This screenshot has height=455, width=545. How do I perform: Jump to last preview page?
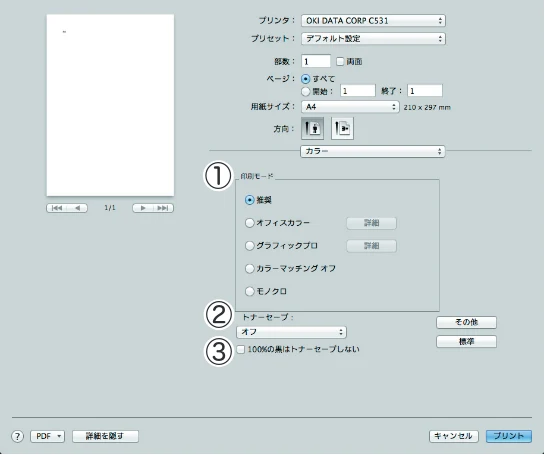click(163, 208)
